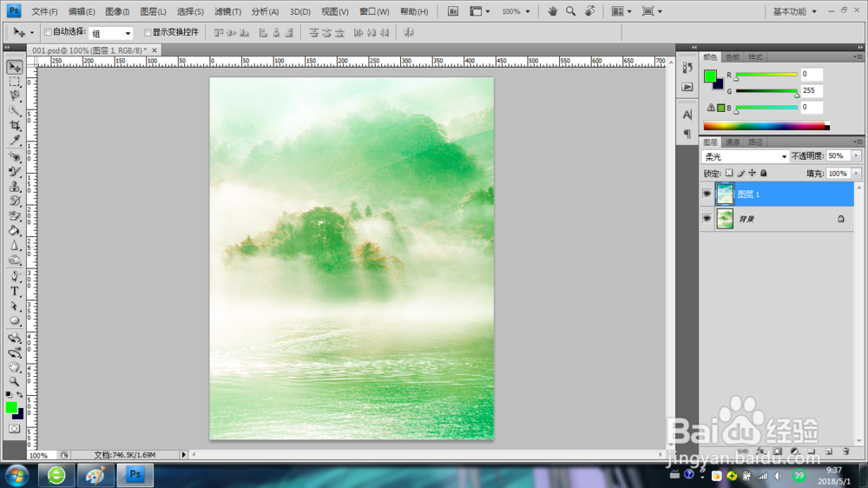This screenshot has height=488, width=868.
Task: Select the Dodge tool
Action: pyautogui.click(x=15, y=260)
